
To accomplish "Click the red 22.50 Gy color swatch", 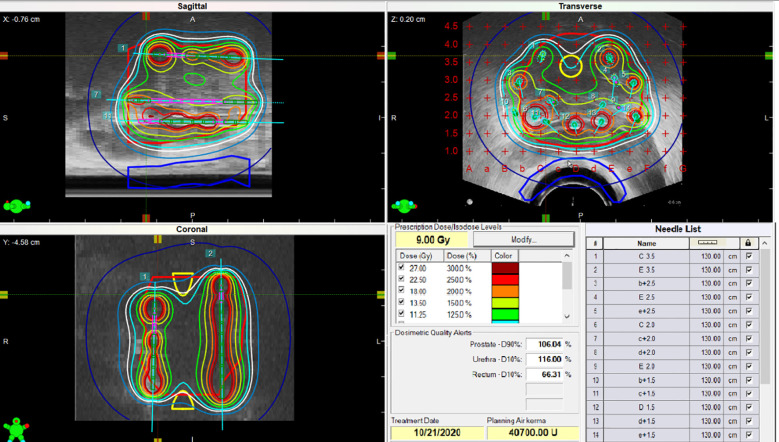I will 505,280.
